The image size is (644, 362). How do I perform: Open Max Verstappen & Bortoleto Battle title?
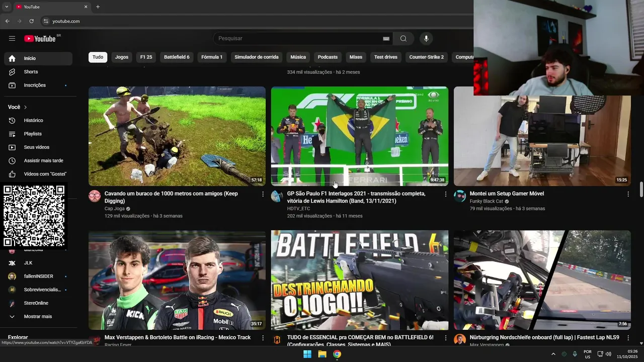178,337
